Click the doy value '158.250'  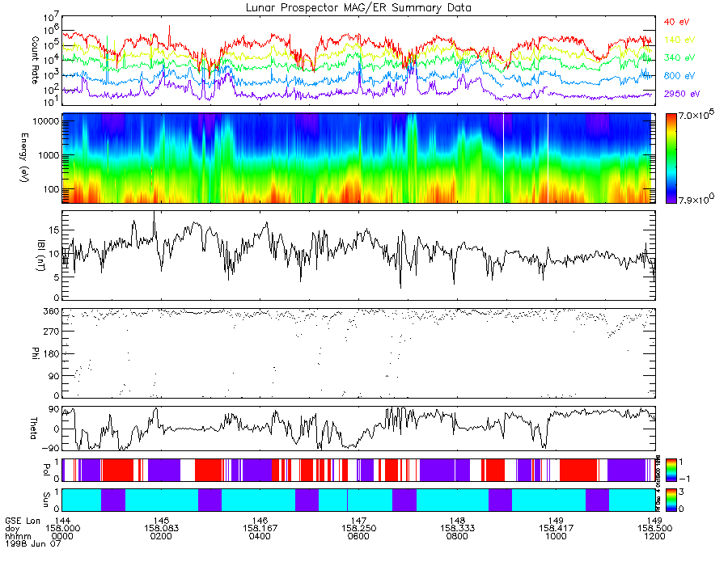pos(358,529)
